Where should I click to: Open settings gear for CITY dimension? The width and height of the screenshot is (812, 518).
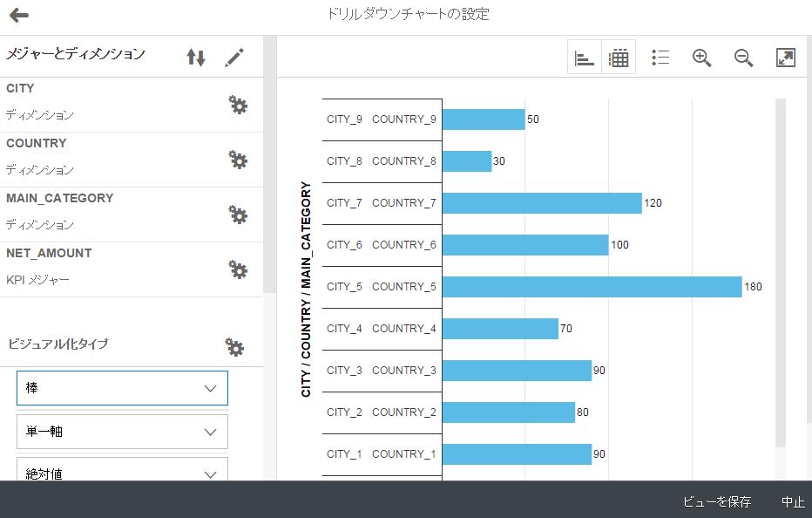[237, 106]
